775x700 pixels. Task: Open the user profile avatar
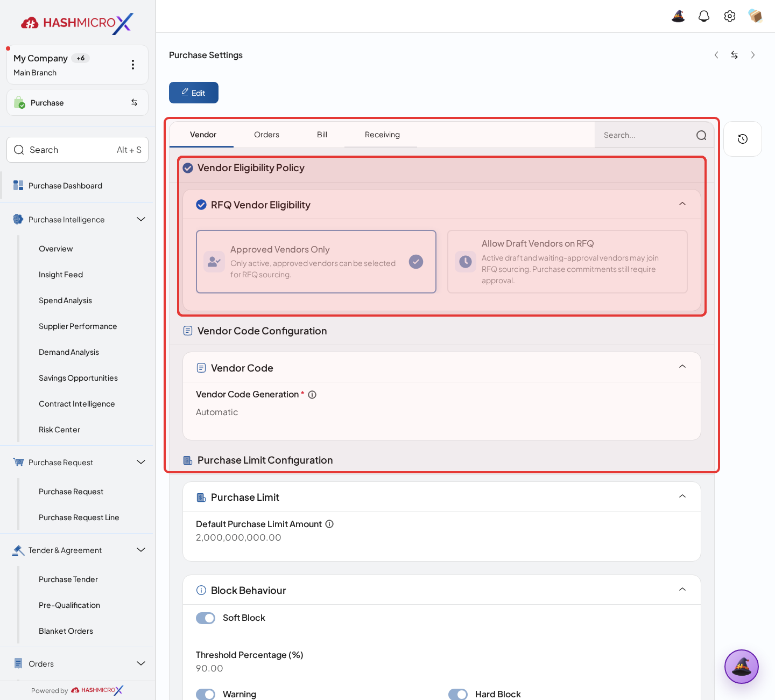point(756,16)
